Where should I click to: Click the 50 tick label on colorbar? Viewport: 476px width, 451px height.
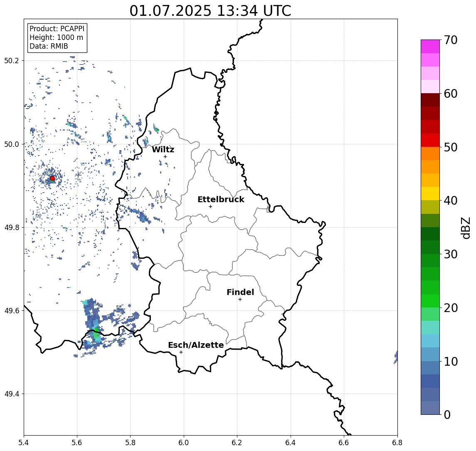click(451, 147)
